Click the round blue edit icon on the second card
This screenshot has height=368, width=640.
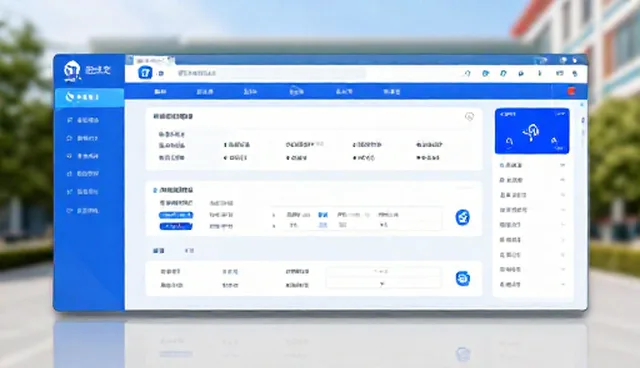tap(462, 217)
